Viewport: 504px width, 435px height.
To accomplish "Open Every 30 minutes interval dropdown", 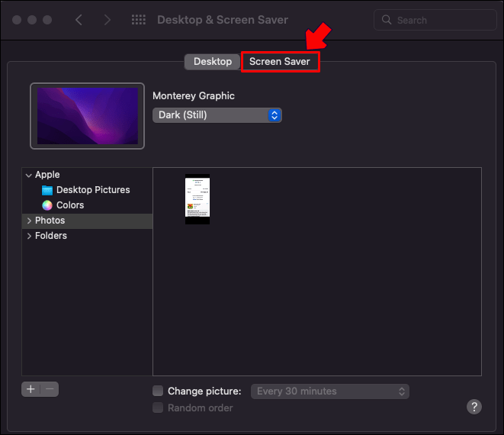I will tap(330, 391).
